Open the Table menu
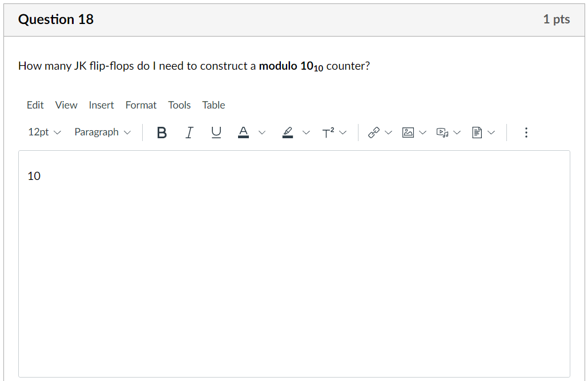The image size is (588, 381). [214, 105]
